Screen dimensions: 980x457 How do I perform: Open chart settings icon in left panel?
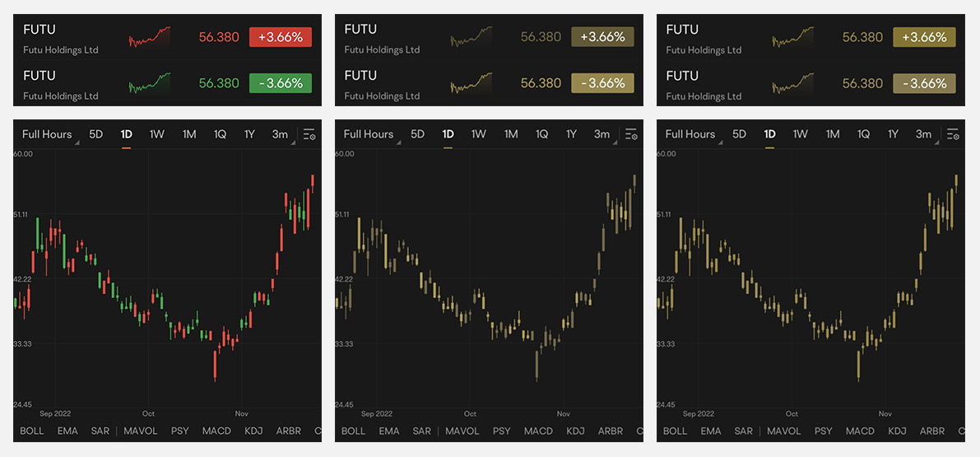(x=309, y=134)
